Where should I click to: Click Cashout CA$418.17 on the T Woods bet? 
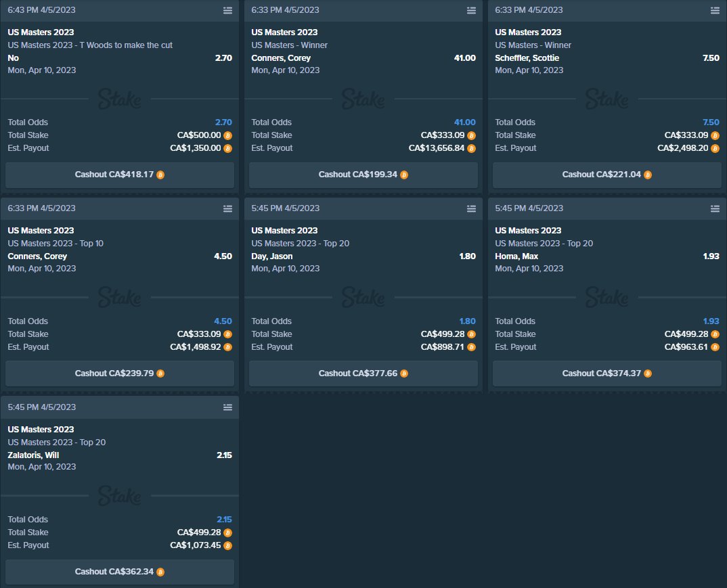click(120, 174)
